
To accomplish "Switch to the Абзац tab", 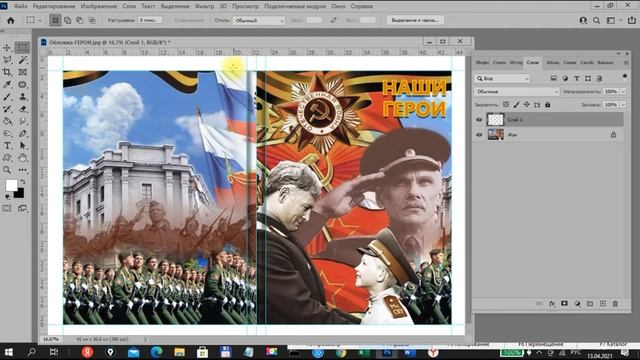I will coord(553,62).
